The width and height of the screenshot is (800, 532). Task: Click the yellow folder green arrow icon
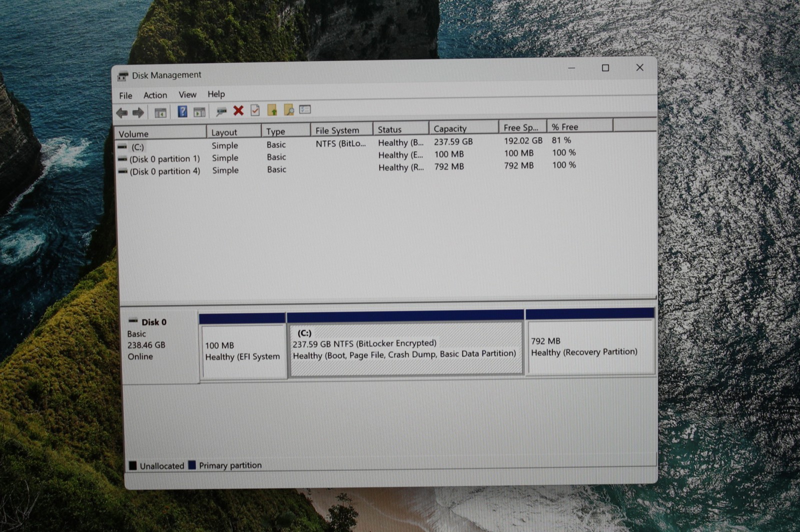click(272, 110)
